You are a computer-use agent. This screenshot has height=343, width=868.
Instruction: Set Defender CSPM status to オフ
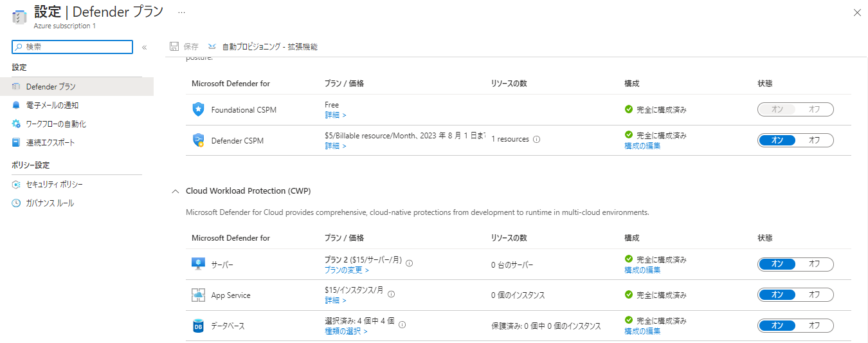tap(814, 140)
